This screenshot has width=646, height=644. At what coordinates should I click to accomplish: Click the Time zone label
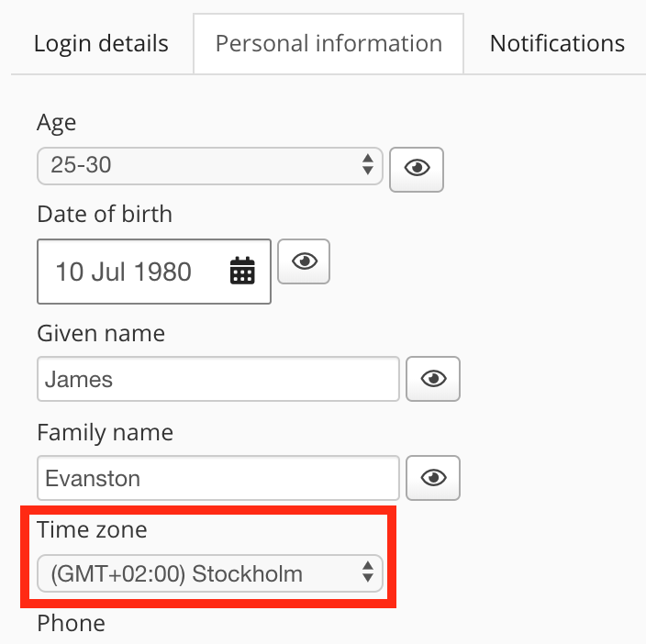[x=92, y=529]
